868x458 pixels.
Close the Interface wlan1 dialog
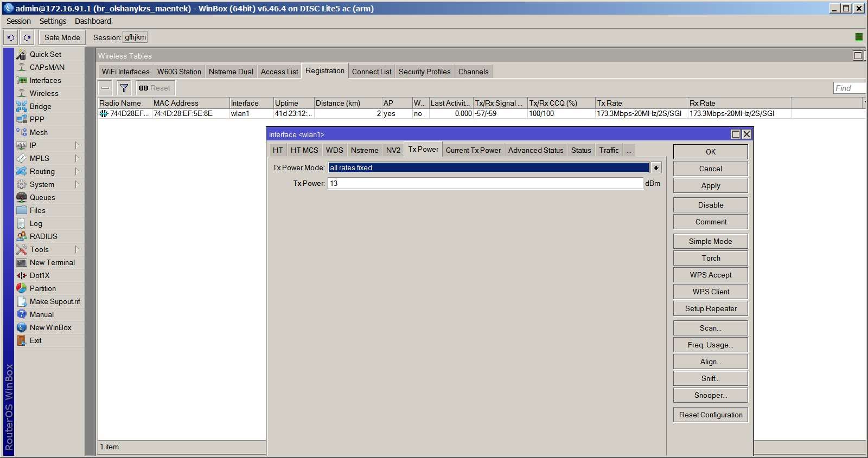click(746, 134)
